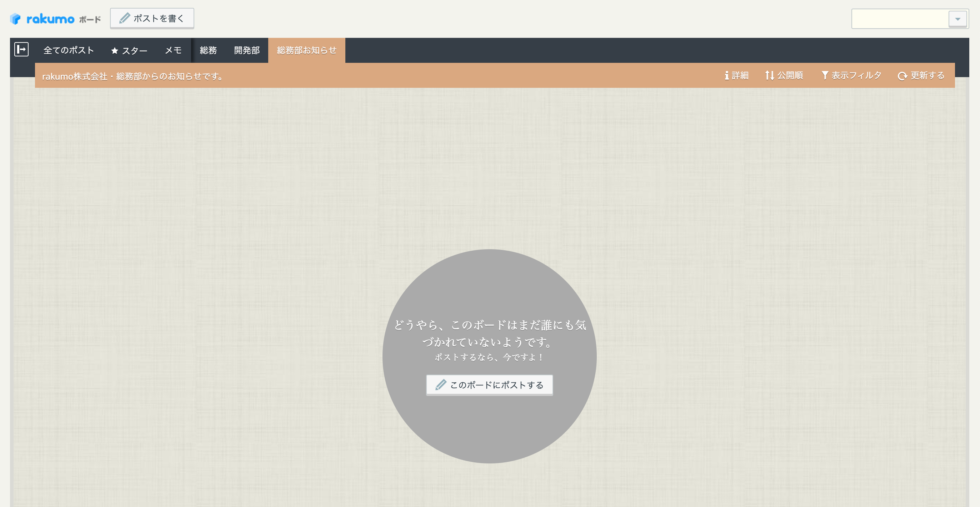The height and width of the screenshot is (507, 980).
Task: Click the rakumo ボード logo
Action: [x=56, y=19]
